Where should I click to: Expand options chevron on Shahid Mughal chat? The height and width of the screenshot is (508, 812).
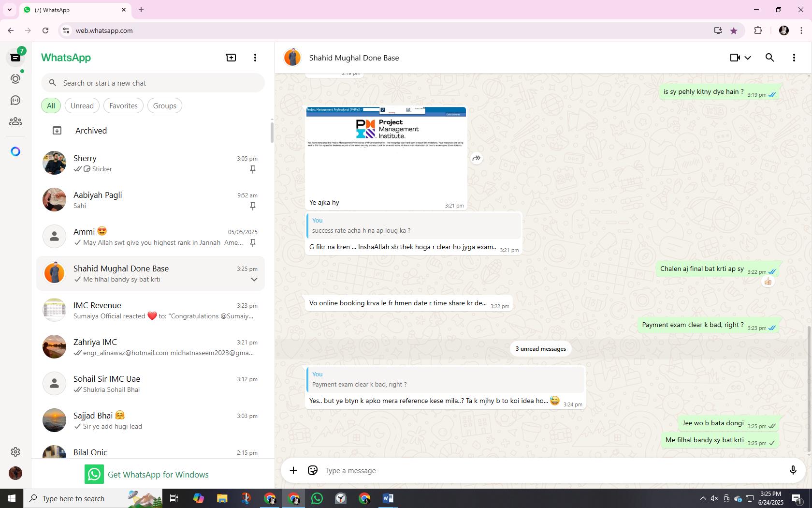point(254,280)
